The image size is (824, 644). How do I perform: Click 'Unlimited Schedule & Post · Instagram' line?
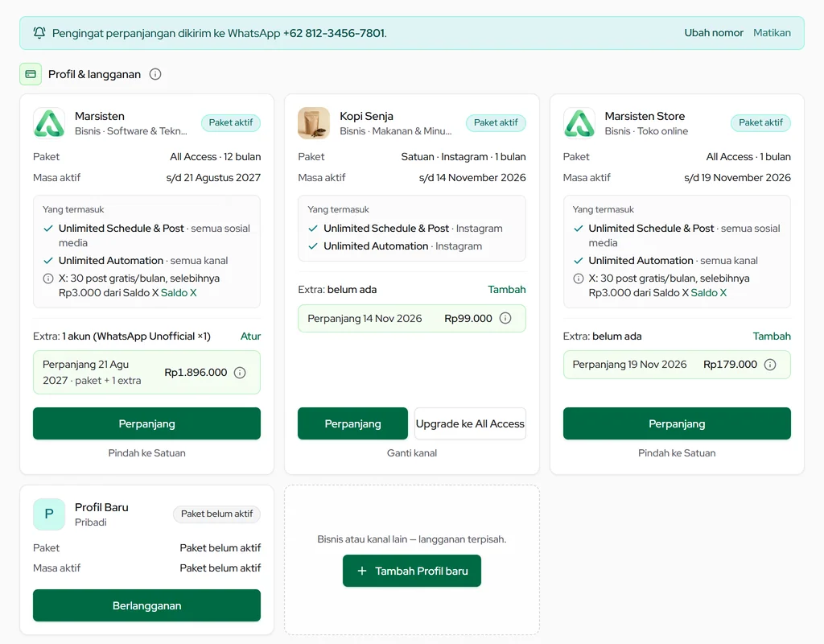[x=413, y=228]
